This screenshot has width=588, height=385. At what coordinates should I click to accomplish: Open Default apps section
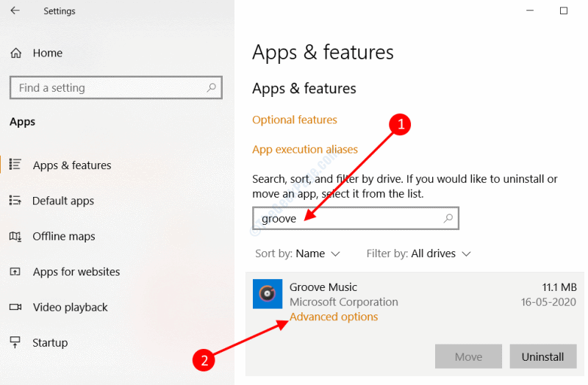(x=63, y=201)
